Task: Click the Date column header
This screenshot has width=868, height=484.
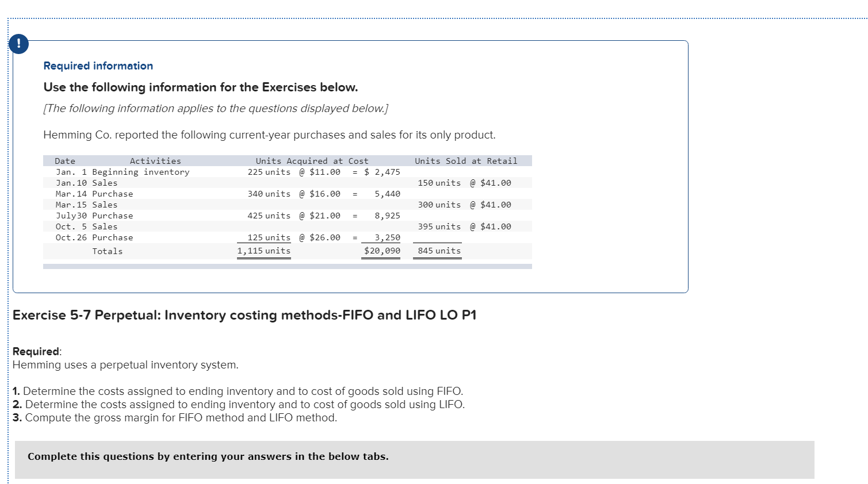Action: coord(64,160)
